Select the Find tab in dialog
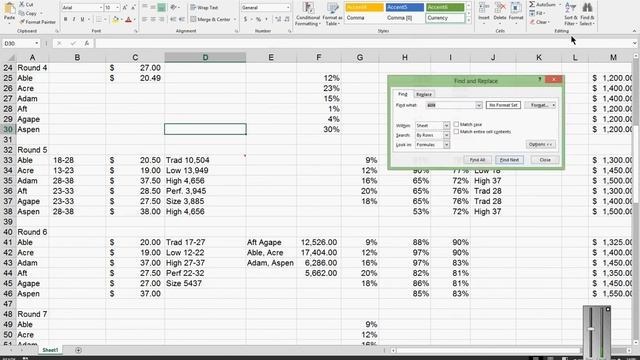Viewport: 640px width, 360px height. [403, 94]
